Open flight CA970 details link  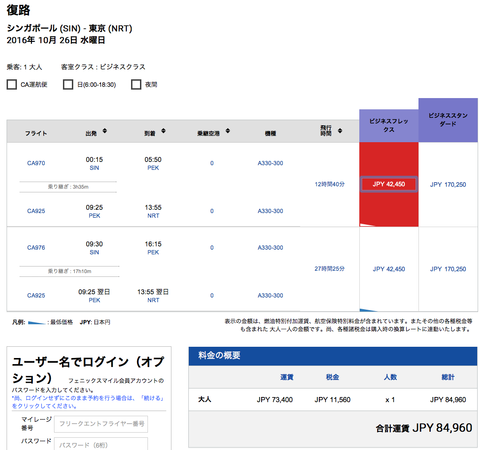click(36, 163)
